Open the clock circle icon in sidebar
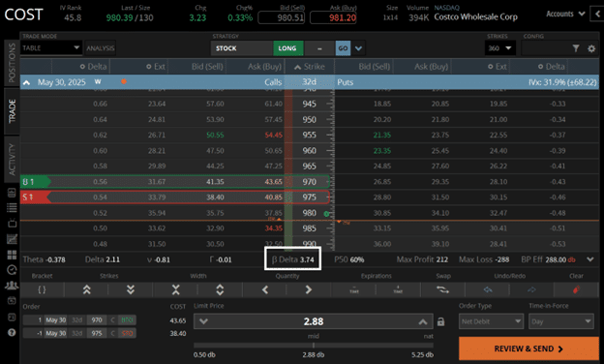 [12, 270]
